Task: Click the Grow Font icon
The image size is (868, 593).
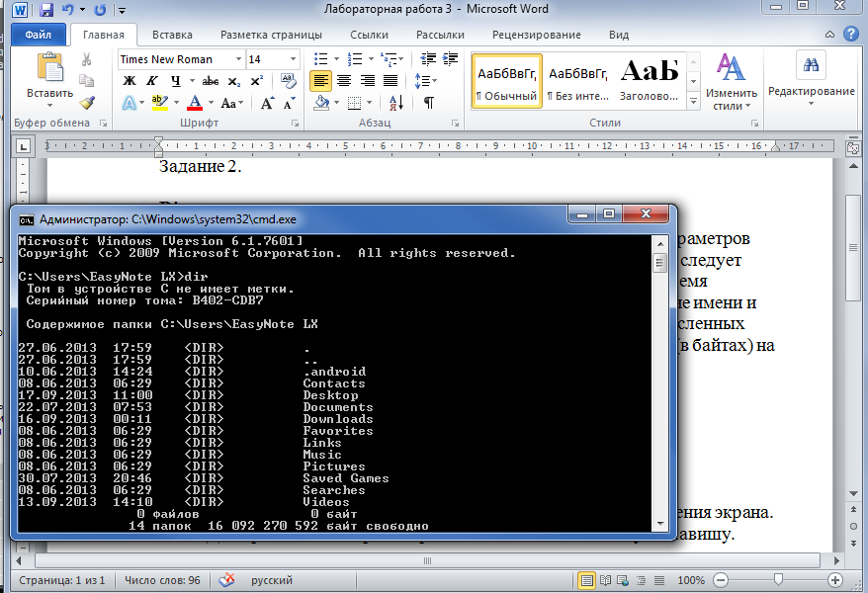Action: point(267,103)
